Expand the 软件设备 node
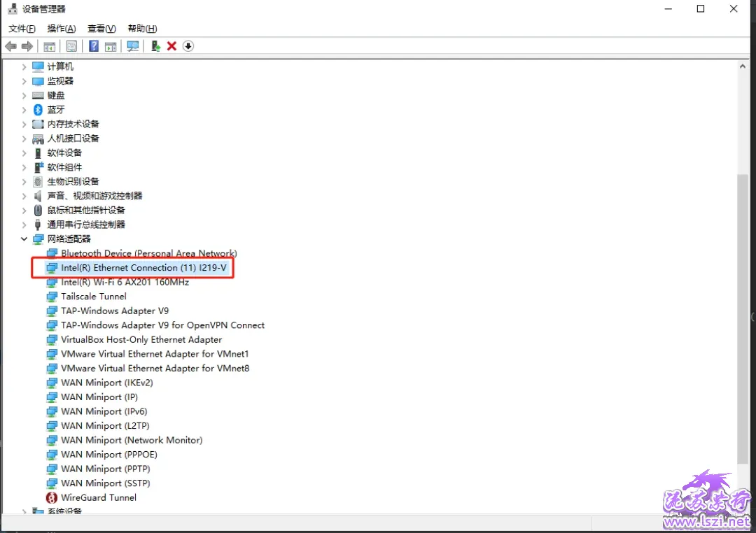756x533 pixels. tap(24, 154)
